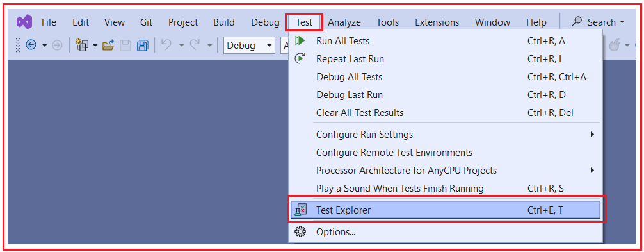Click the New Project toolbar icon

[x=83, y=46]
